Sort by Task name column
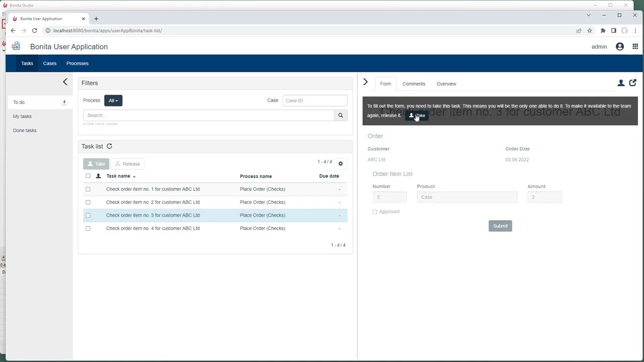644x362 pixels. (x=121, y=176)
